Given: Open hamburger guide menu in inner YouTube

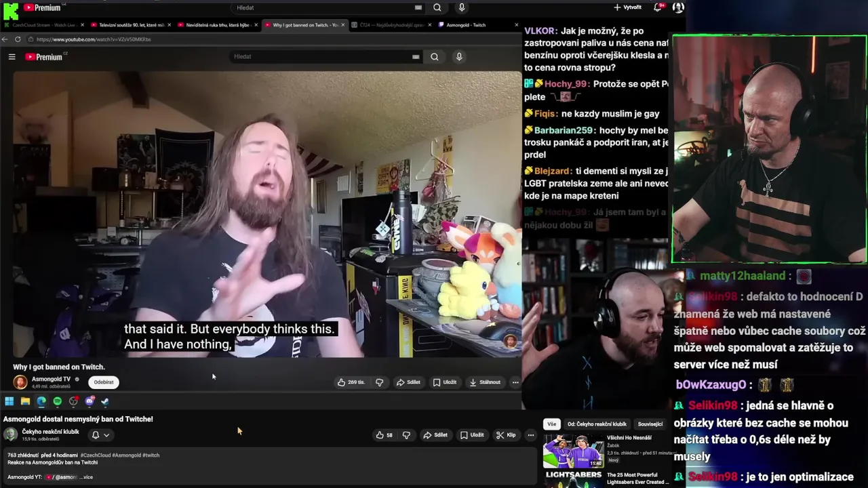Looking at the screenshot, I should point(12,57).
